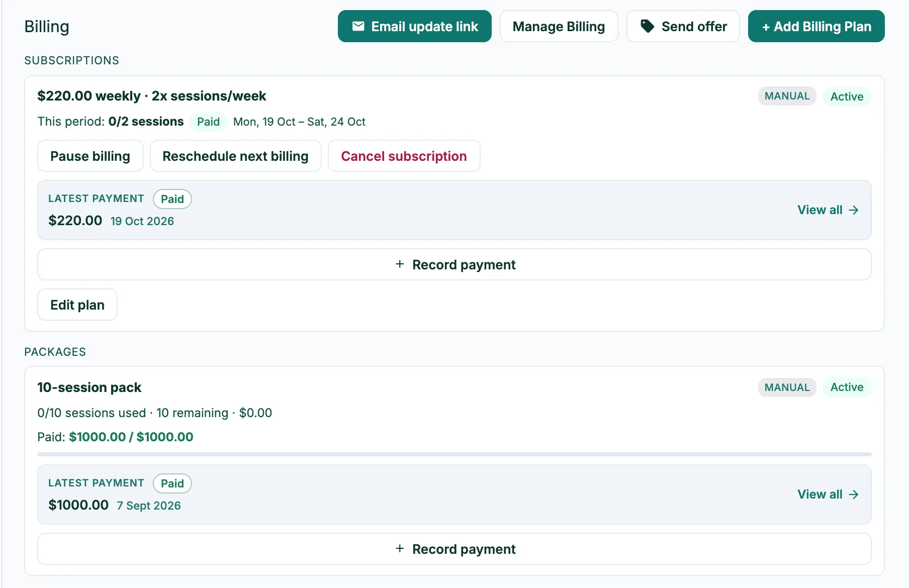This screenshot has width=909, height=588.
Task: Click 'This period: 0/2 sessions' text
Action: 111,122
